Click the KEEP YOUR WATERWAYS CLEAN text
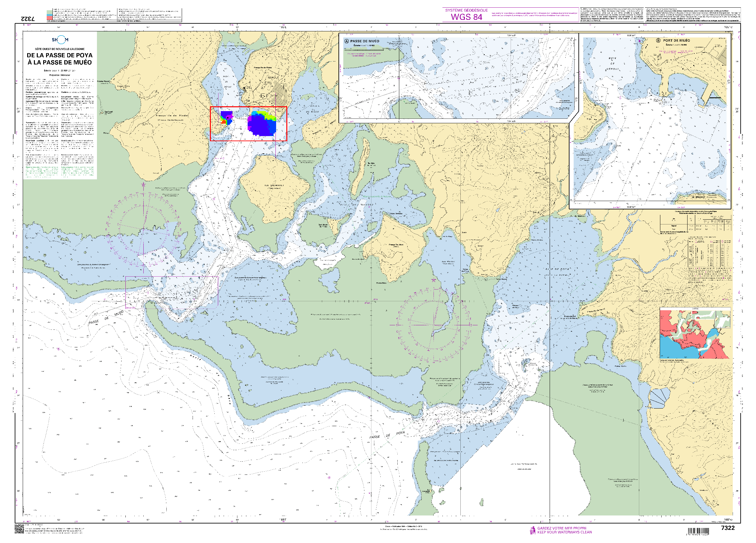The height and width of the screenshot is (543, 756). point(564,532)
